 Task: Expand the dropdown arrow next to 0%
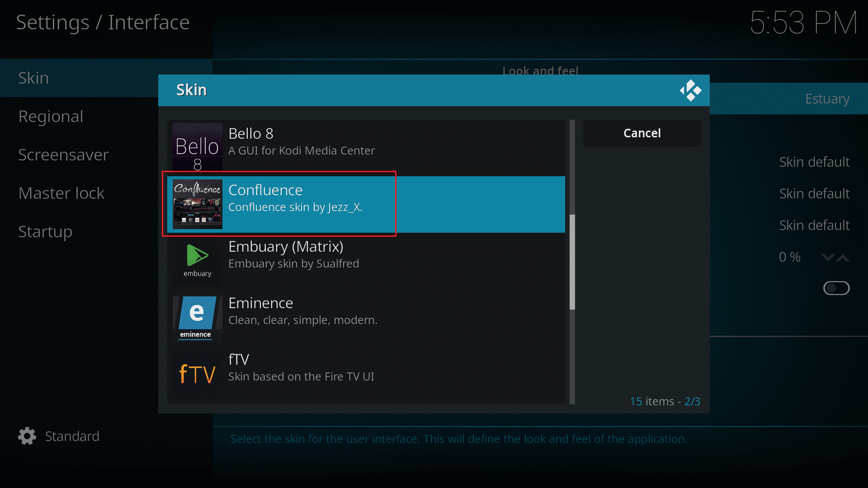(x=829, y=258)
